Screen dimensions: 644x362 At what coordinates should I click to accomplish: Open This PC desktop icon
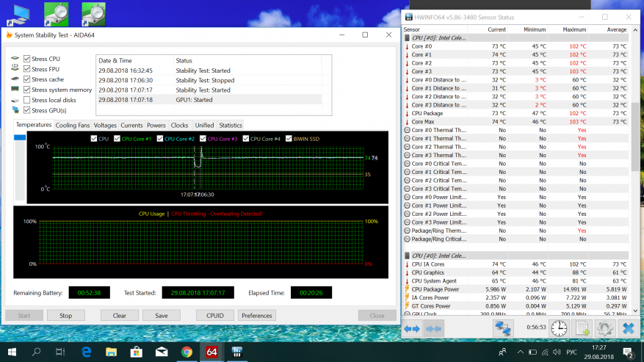18,15
